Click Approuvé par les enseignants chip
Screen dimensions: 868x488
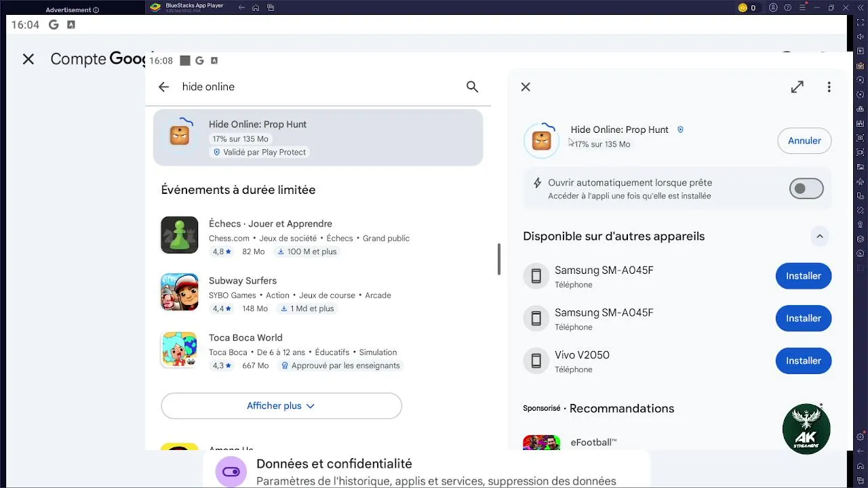341,365
